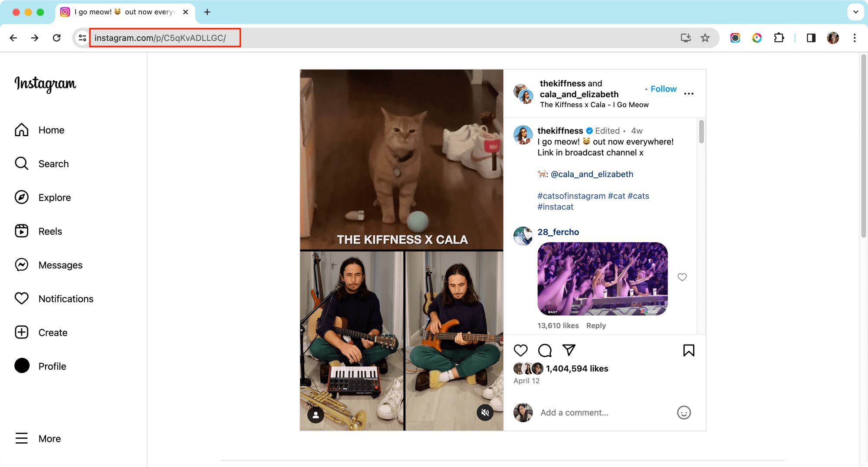Image resolution: width=868 pixels, height=467 pixels.
Task: Like the post with the heart icon
Action: point(520,350)
